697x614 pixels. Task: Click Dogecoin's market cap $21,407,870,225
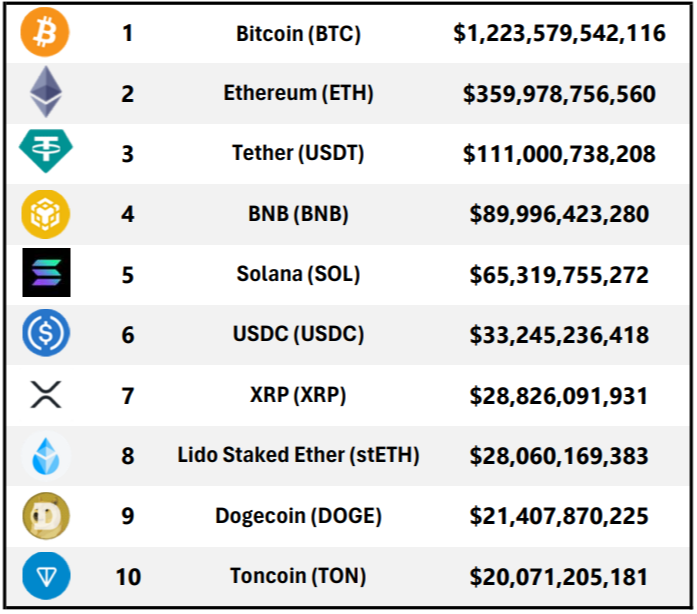pyautogui.click(x=559, y=517)
